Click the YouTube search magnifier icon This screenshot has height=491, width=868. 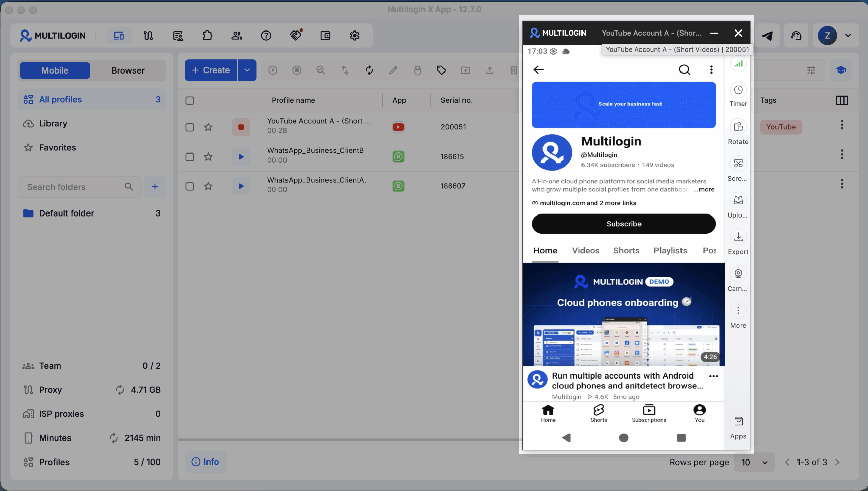684,70
